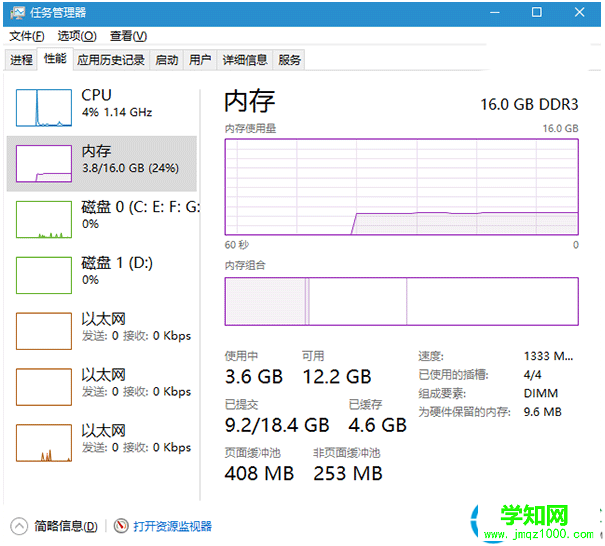605x546 pixels.
Task: Select the third 以太网 Ethernet graph
Action: click(41, 443)
